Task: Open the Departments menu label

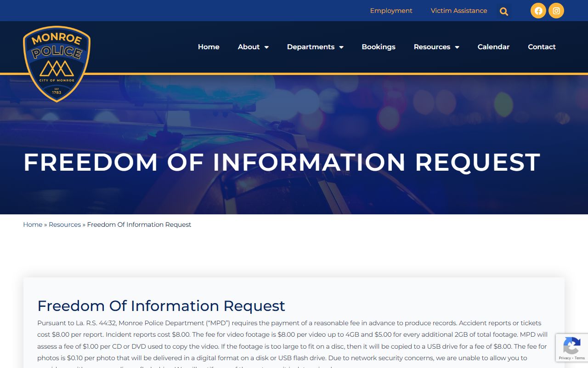Action: click(x=311, y=47)
